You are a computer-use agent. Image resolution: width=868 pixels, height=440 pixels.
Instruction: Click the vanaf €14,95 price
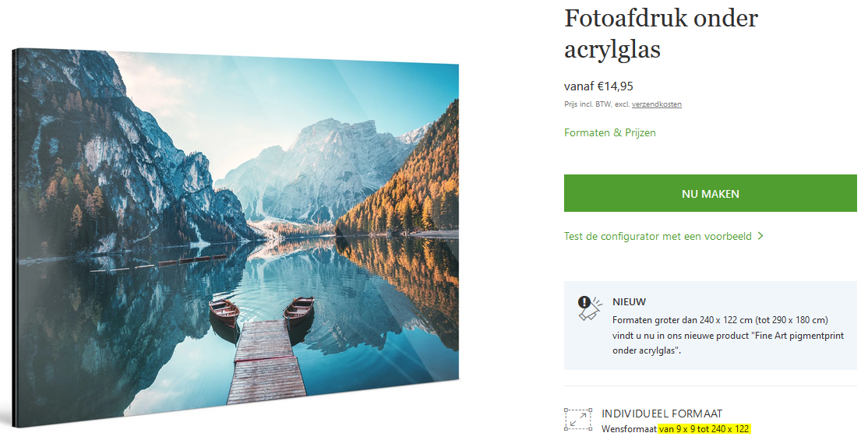598,86
